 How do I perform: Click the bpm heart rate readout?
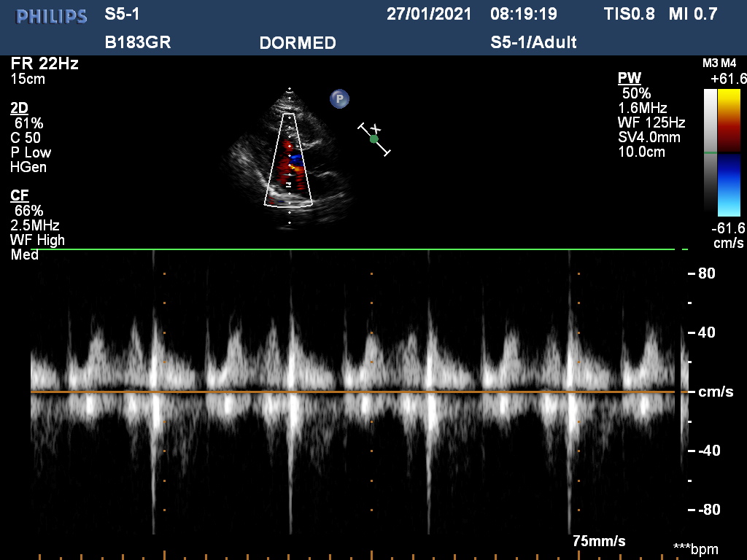pos(695,549)
